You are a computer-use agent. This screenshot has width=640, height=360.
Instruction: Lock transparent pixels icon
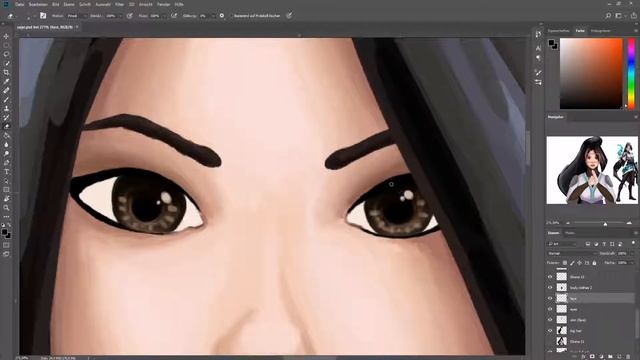[565, 263]
